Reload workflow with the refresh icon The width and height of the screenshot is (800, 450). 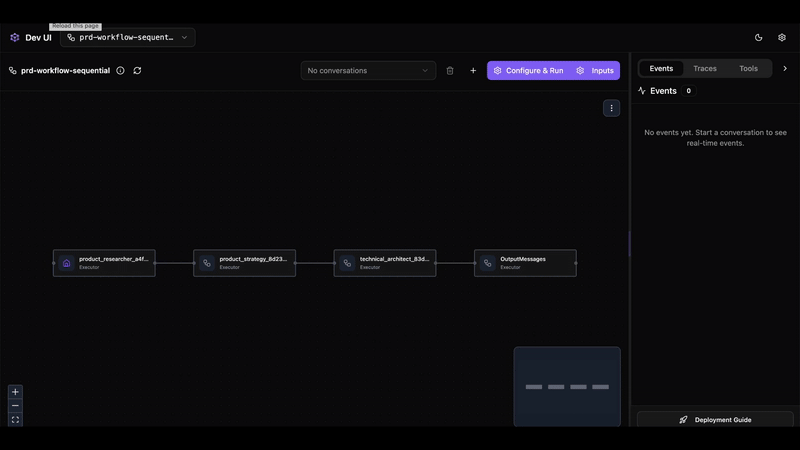point(137,71)
